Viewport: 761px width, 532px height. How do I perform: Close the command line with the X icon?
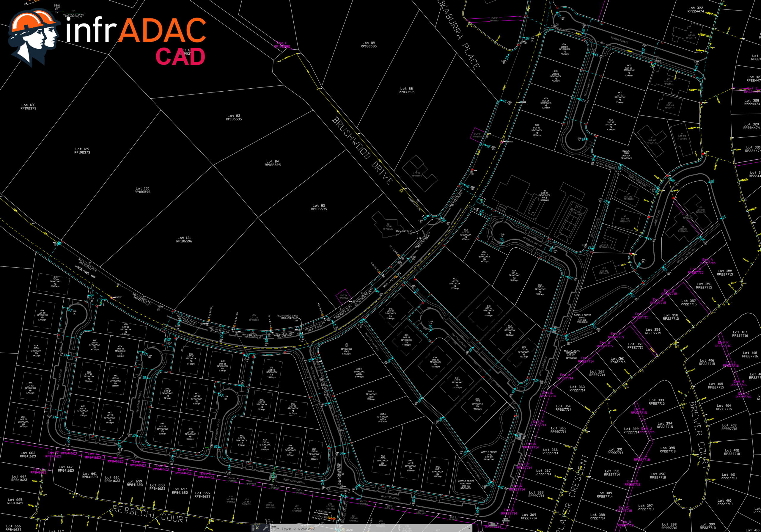click(x=257, y=528)
